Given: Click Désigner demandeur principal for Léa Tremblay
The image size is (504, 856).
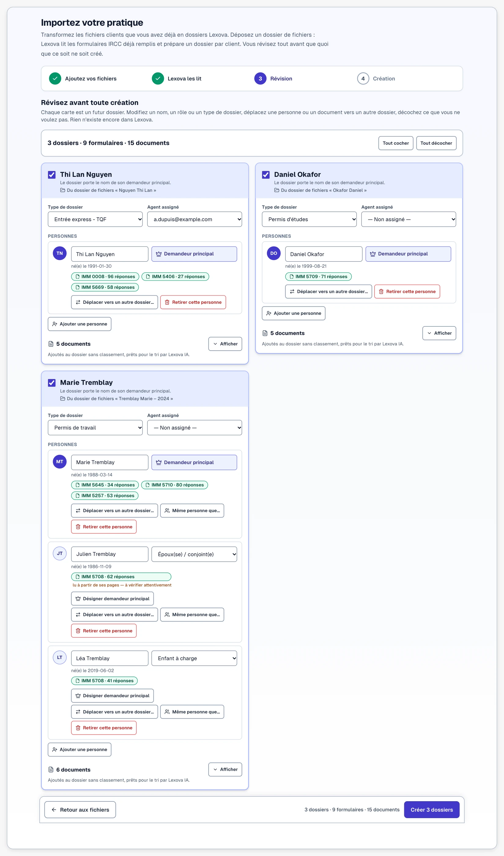Looking at the screenshot, I should (113, 696).
